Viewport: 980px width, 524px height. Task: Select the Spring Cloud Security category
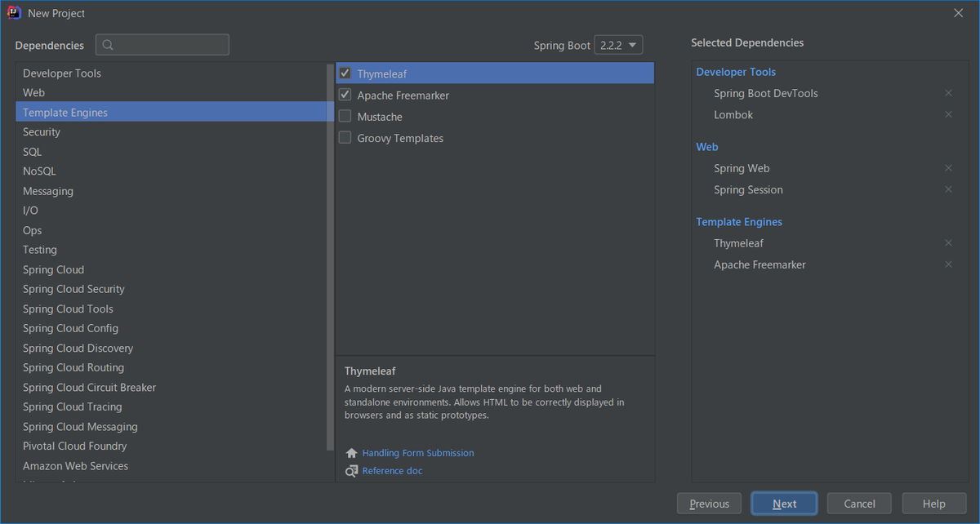tap(171, 289)
